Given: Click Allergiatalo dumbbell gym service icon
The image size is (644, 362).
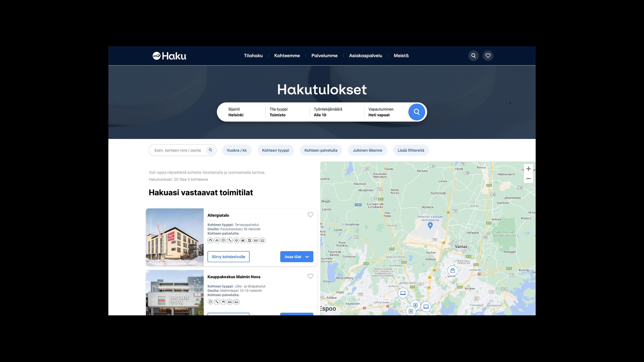Looking at the screenshot, I should (230, 240).
